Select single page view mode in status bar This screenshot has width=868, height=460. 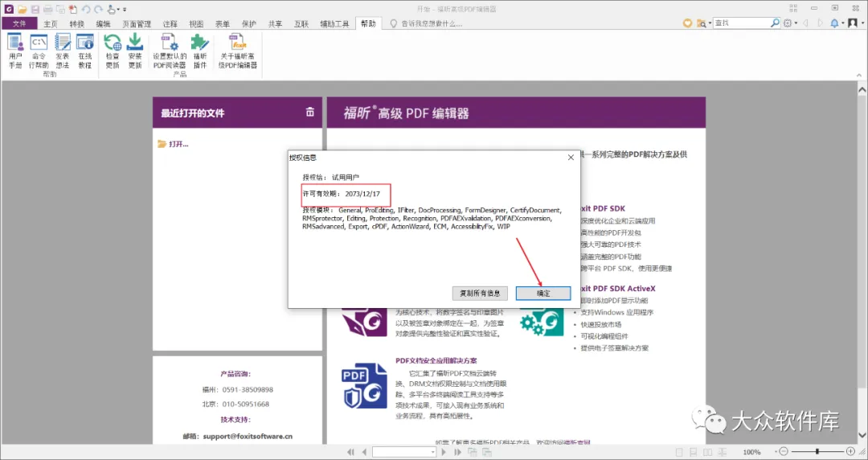point(679,452)
